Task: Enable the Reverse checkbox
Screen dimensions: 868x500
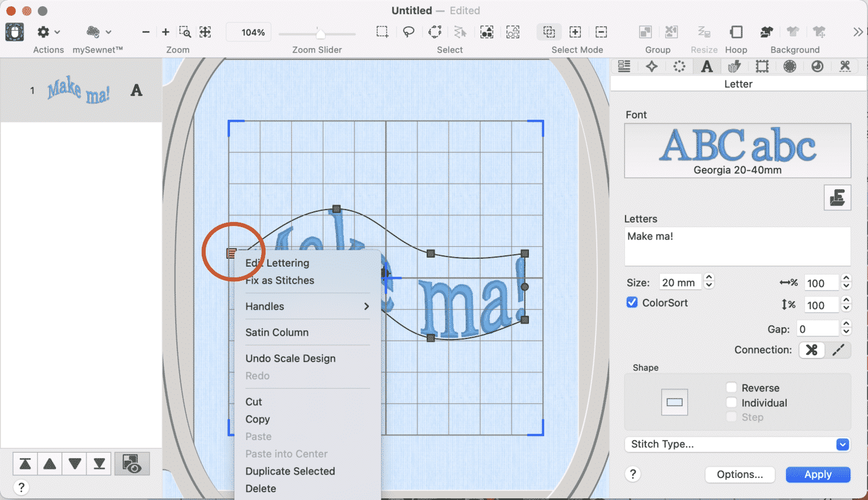Action: pos(731,388)
